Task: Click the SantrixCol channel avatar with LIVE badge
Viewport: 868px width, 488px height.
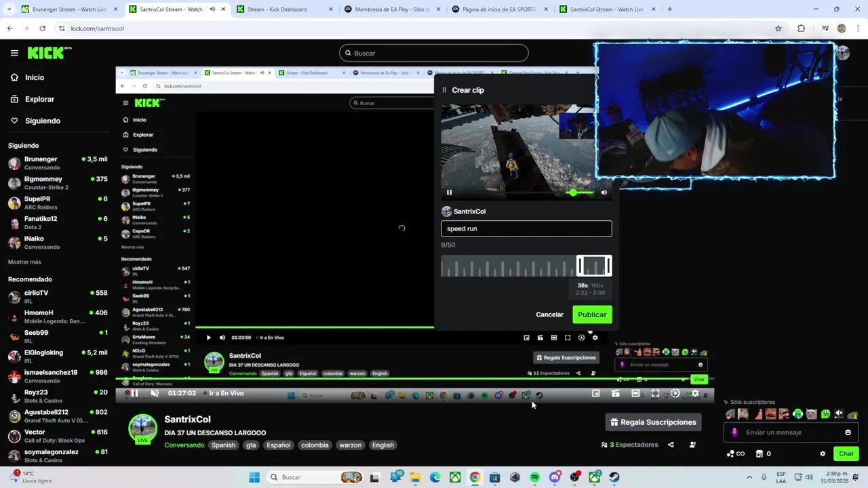Action: pos(143,430)
